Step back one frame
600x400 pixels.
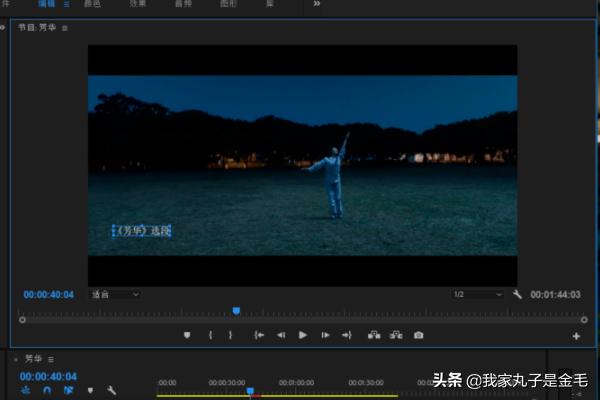(x=281, y=336)
